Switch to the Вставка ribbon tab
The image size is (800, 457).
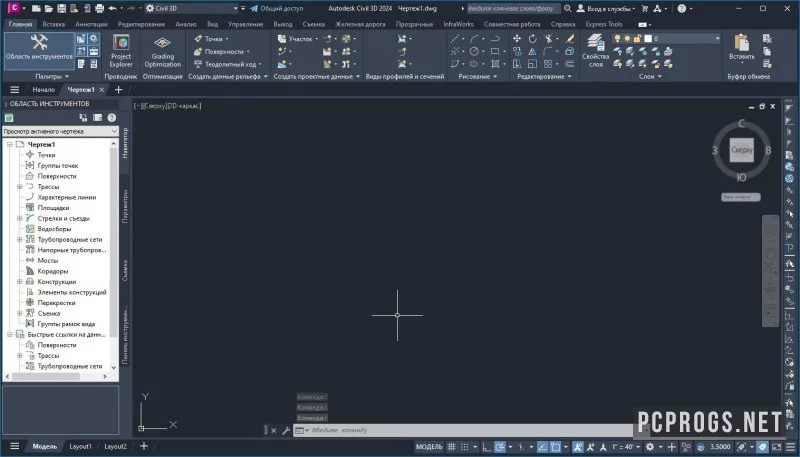54,24
